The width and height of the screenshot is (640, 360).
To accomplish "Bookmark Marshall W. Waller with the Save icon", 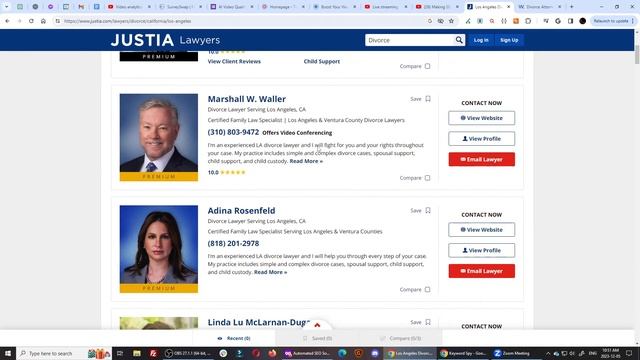I will click(428, 99).
